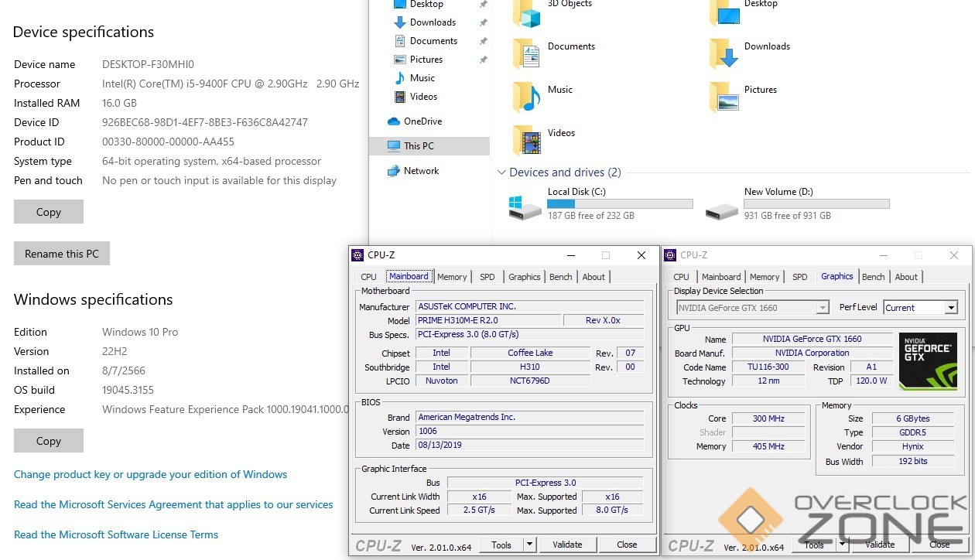
Task: Click the Network icon in navigation pane
Action: (394, 171)
